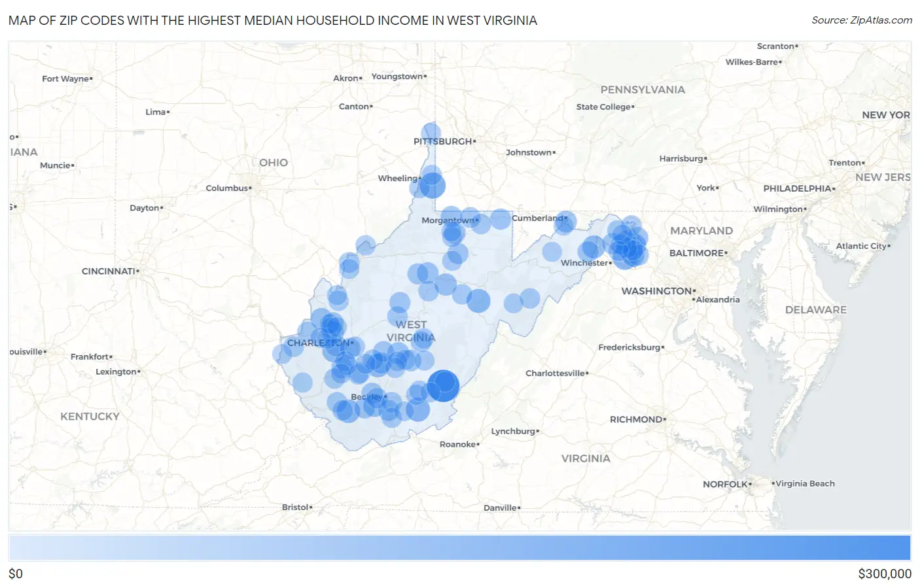Click the Lexington city label
The image size is (920, 588).
[x=116, y=372]
